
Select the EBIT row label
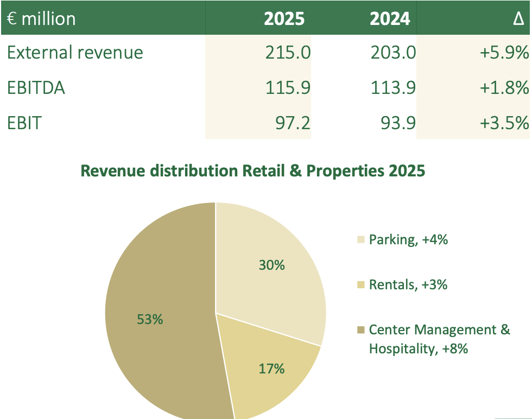pos(24,123)
